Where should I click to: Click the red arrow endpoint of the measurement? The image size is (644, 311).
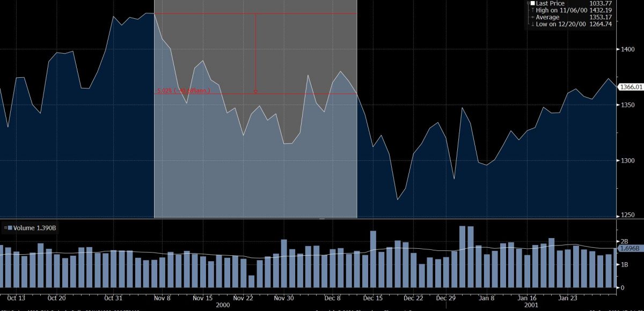pos(255,91)
